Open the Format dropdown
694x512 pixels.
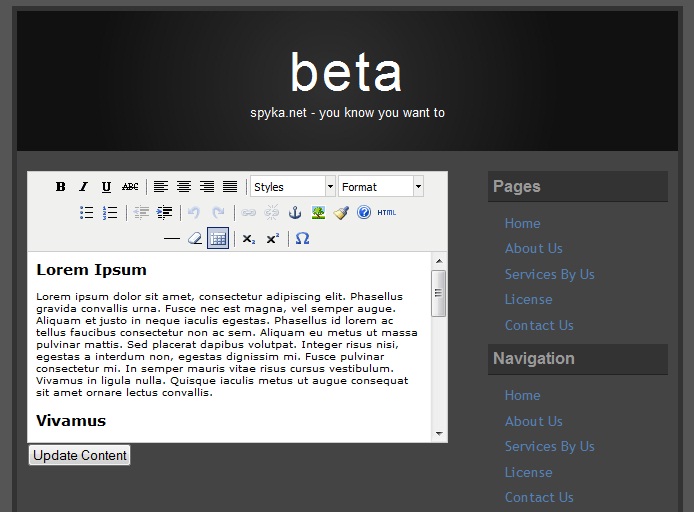[380, 187]
